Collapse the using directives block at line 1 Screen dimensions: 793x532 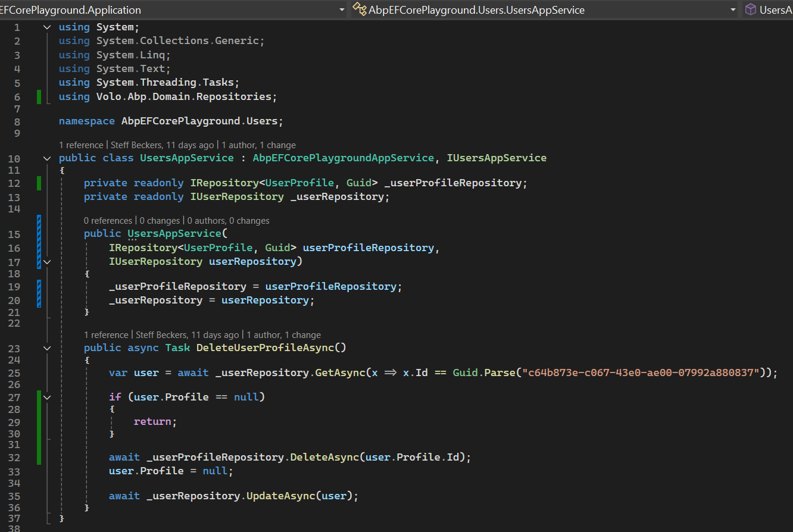pyautogui.click(x=47, y=27)
